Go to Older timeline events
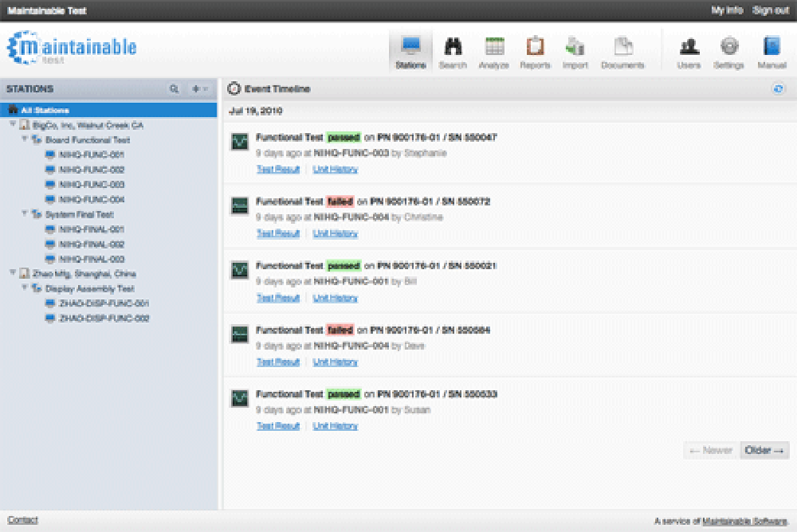This screenshot has width=797, height=532. click(x=764, y=450)
